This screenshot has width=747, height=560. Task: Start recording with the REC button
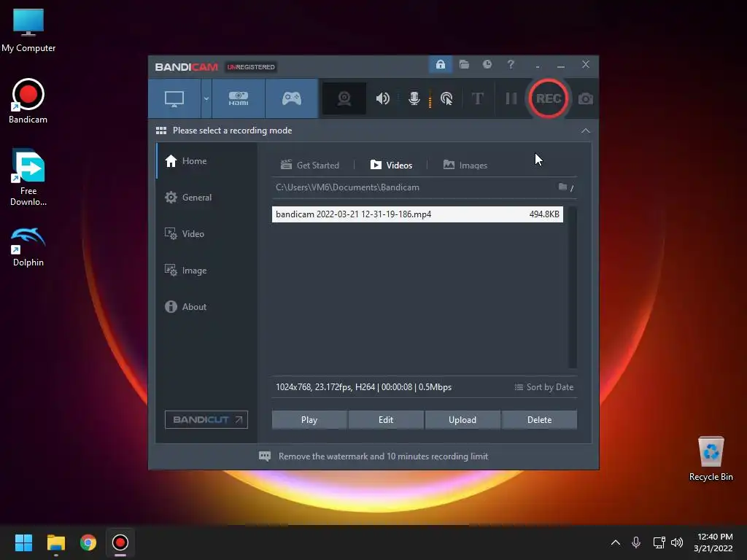click(x=549, y=98)
